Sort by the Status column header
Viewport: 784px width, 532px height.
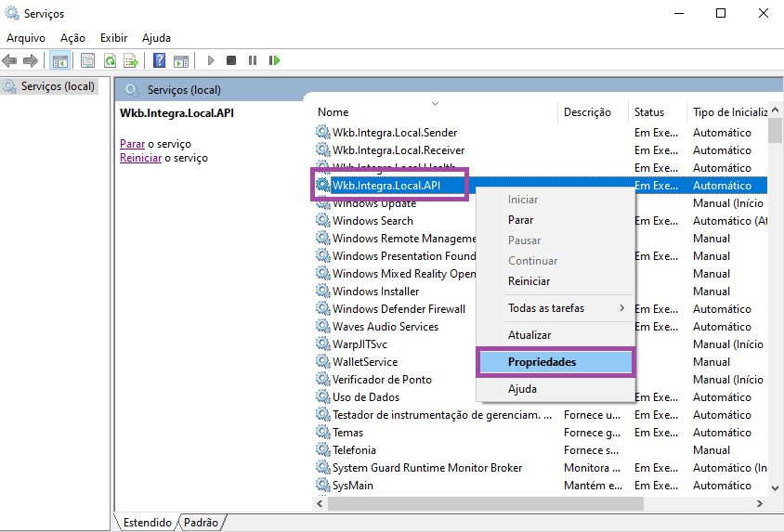click(657, 112)
